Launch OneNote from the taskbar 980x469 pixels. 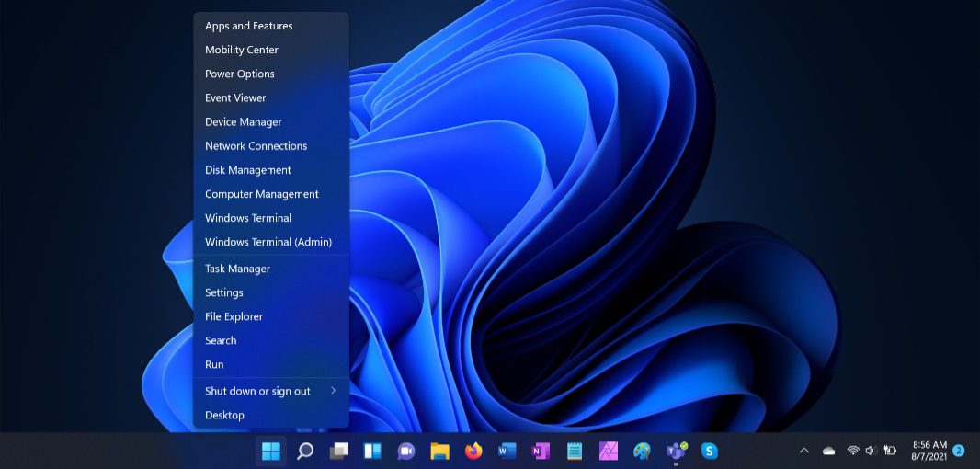tap(541, 451)
